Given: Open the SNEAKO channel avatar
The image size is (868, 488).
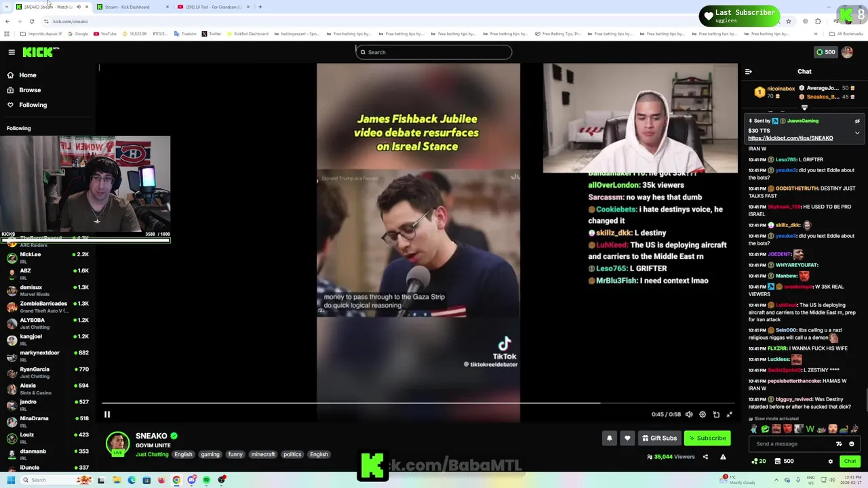Looking at the screenshot, I should point(117,443).
